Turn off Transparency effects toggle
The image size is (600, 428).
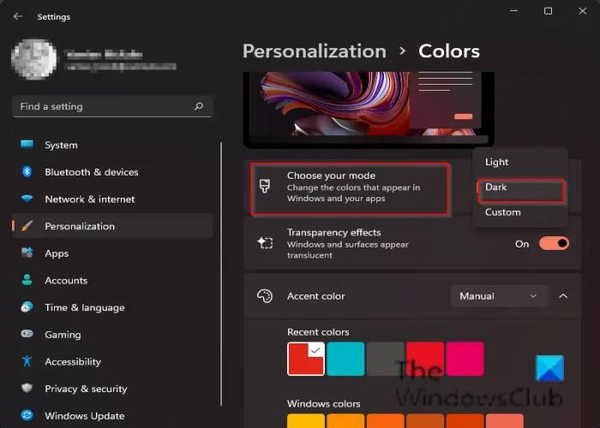pyautogui.click(x=554, y=244)
